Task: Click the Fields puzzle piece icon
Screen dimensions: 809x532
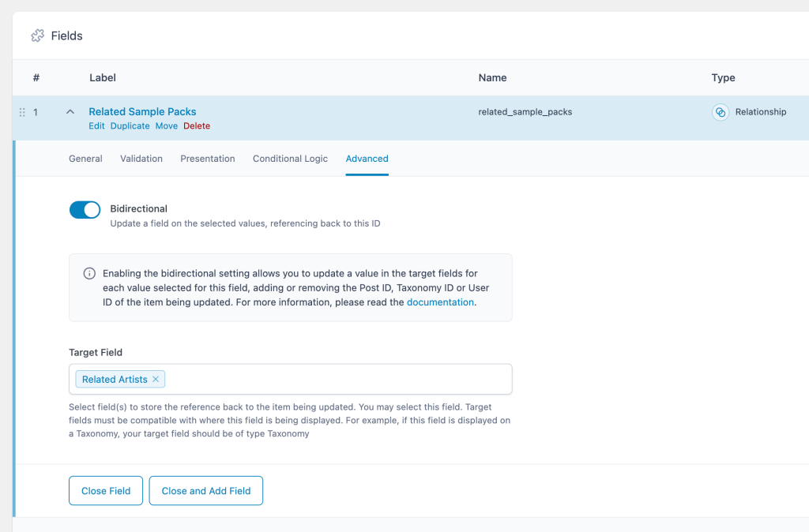Action: 37,36
